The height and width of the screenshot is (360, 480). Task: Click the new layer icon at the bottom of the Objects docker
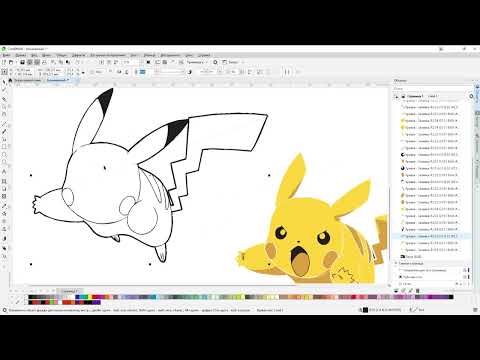click(396, 291)
